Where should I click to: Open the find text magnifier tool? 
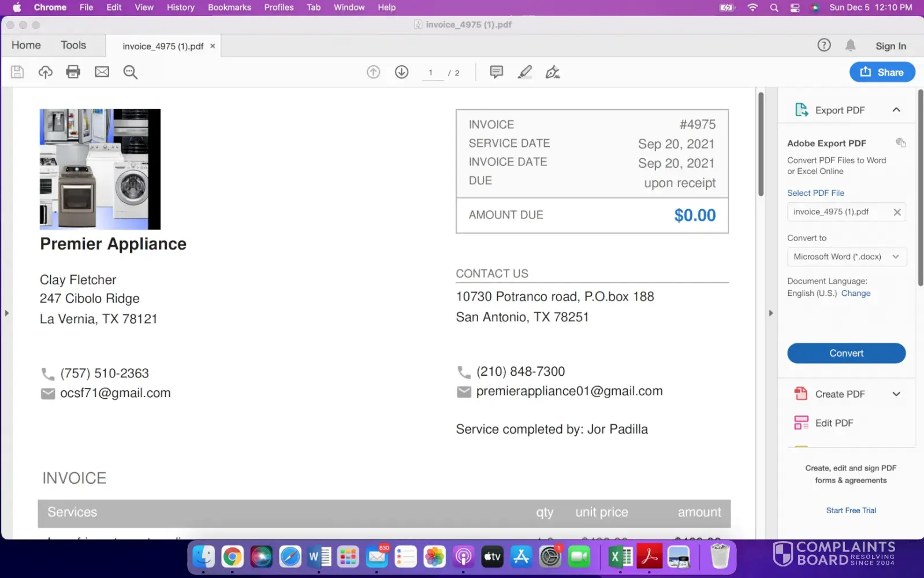(x=131, y=72)
